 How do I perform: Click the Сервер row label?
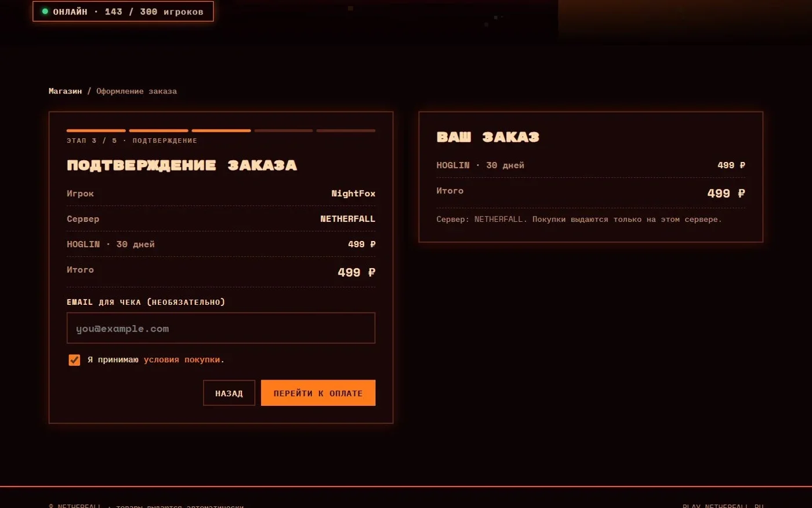(x=83, y=219)
